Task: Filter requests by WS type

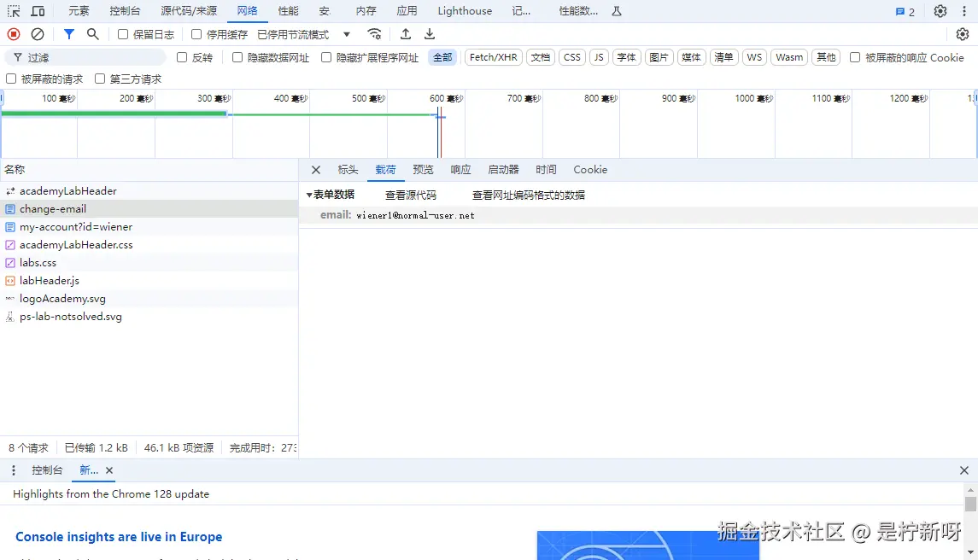Action: [x=754, y=57]
